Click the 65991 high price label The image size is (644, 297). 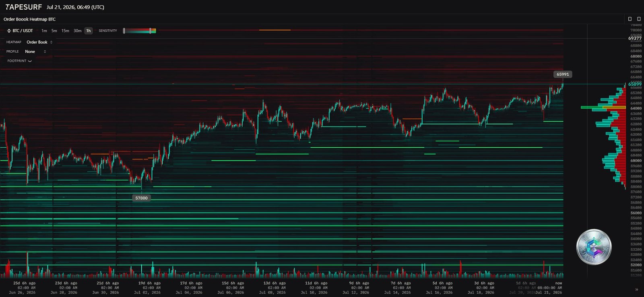click(x=563, y=74)
